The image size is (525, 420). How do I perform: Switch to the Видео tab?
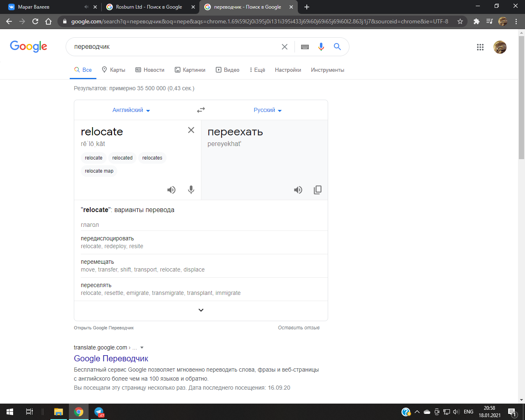(228, 70)
